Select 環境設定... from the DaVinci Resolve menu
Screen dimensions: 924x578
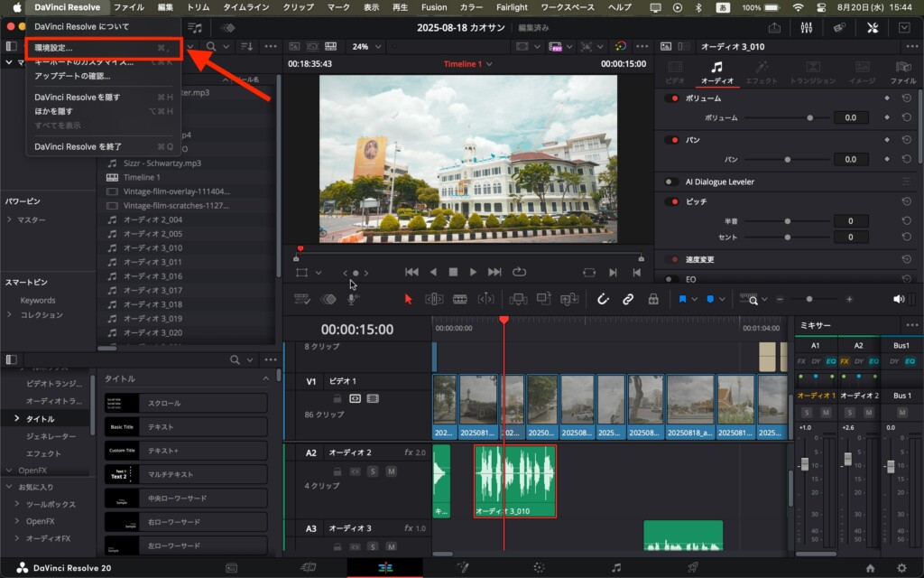[x=54, y=48]
